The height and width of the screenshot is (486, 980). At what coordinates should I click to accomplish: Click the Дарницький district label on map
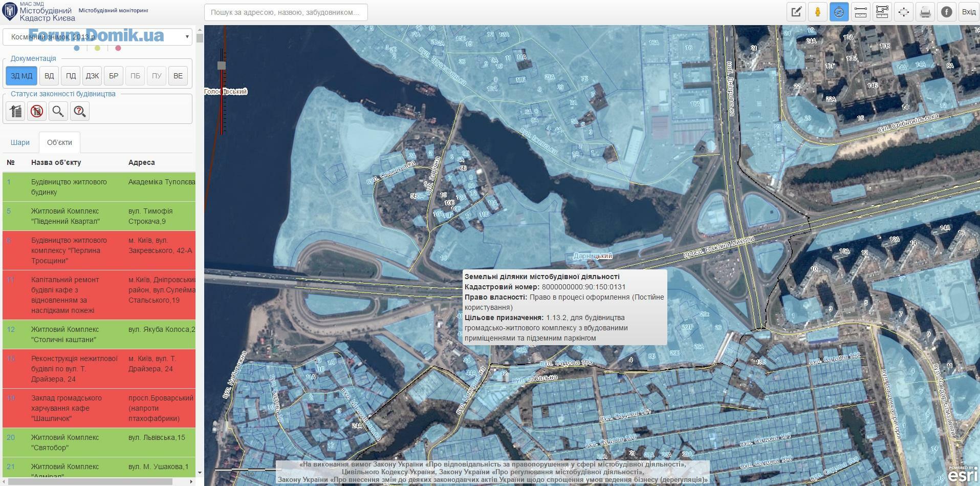tap(593, 256)
